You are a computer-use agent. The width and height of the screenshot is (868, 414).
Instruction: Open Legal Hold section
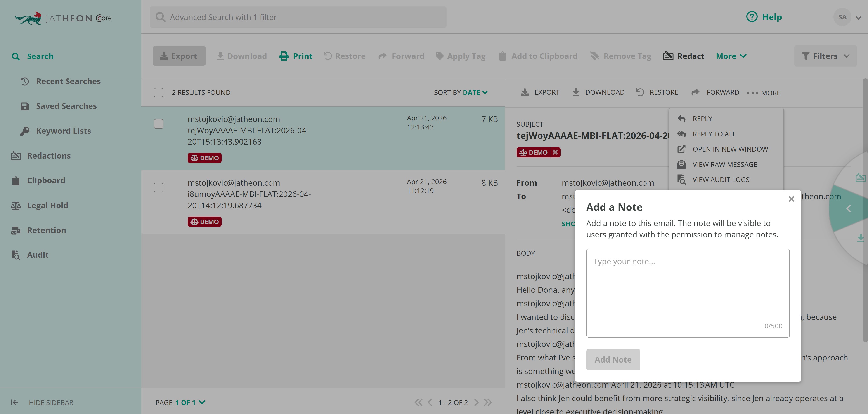point(39,205)
